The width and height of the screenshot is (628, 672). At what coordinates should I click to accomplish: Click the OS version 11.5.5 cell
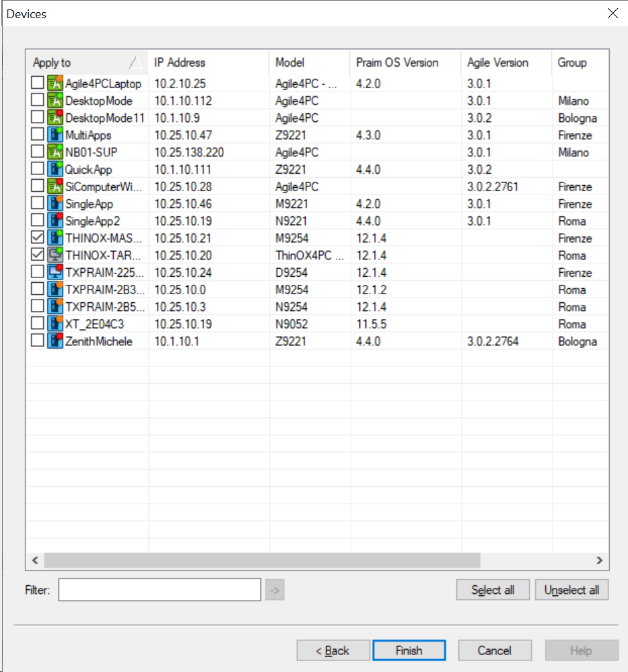(x=371, y=324)
